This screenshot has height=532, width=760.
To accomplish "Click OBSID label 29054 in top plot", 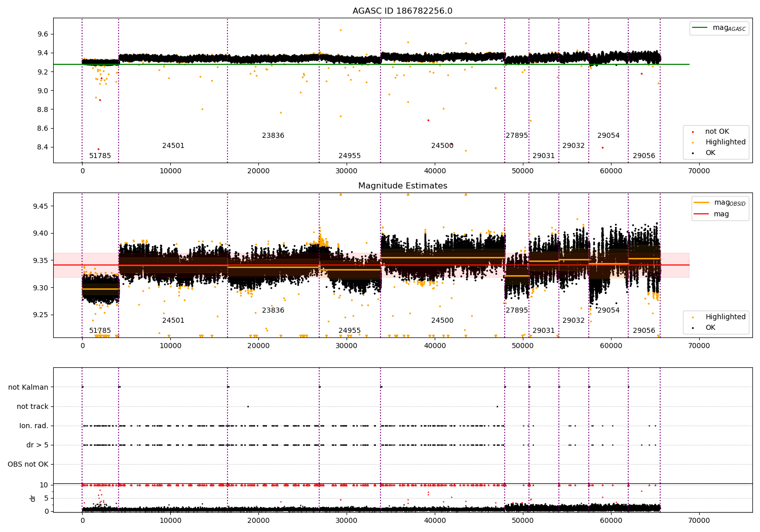I will pyautogui.click(x=609, y=136).
